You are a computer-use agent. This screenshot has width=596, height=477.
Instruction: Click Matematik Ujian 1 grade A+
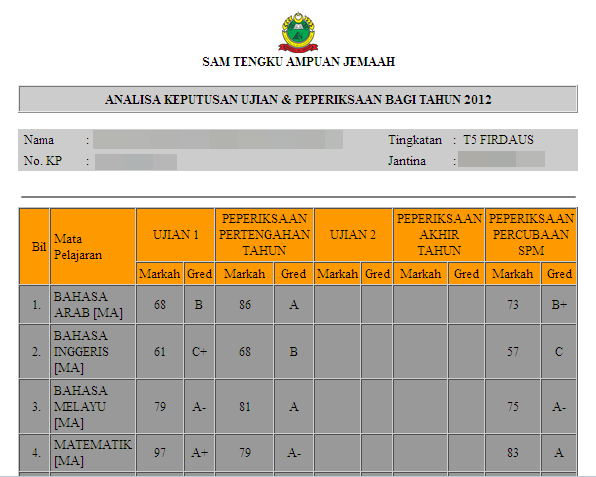pyautogui.click(x=199, y=453)
